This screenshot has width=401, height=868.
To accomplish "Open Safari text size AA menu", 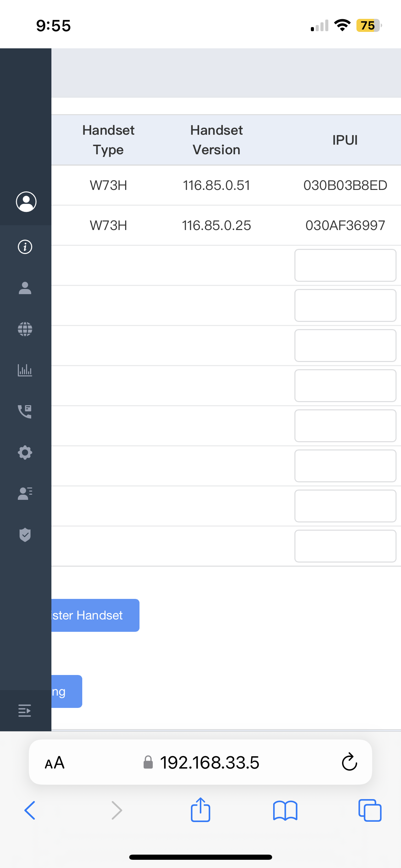I will (x=55, y=763).
